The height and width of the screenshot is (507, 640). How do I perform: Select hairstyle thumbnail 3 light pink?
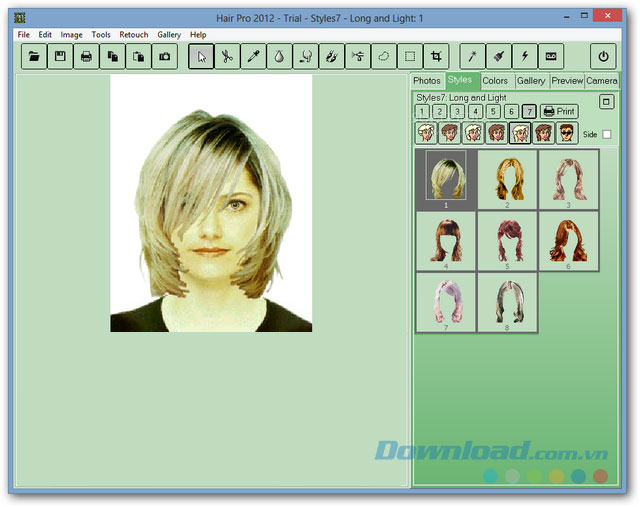[569, 180]
